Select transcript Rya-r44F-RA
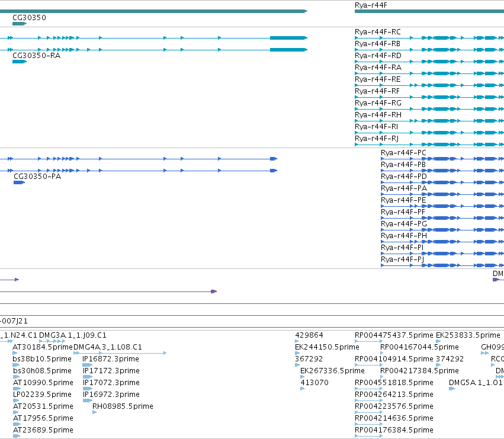This screenshot has width=504, height=439. pos(378,68)
